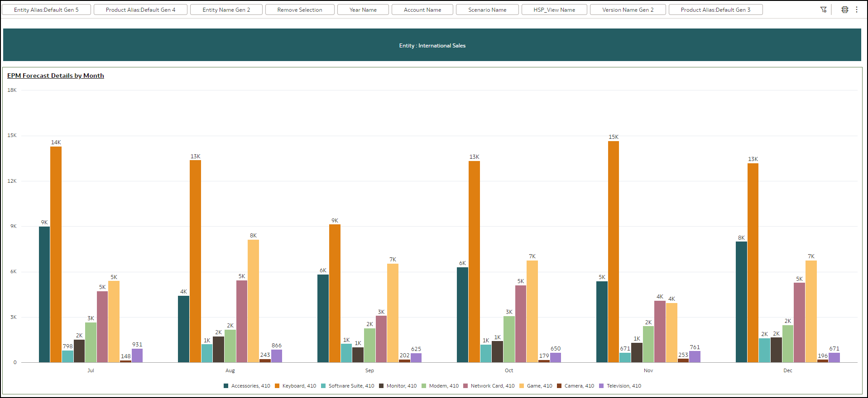This screenshot has height=398, width=868.
Task: Open the dashboard settings gear icon
Action: tap(845, 9)
